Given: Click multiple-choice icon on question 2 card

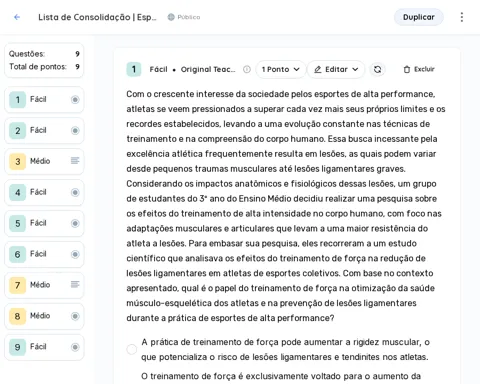Looking at the screenshot, I should click(x=75, y=130).
